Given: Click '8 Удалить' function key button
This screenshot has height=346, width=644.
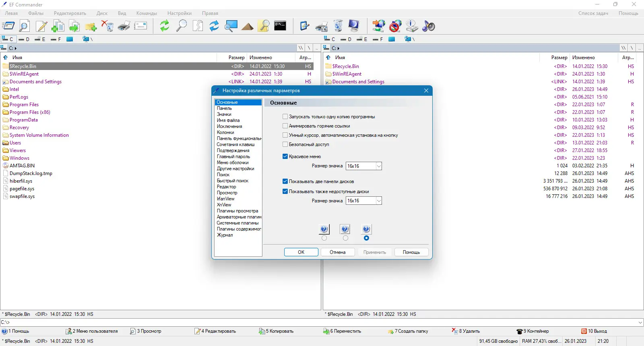Looking at the screenshot, I should 466,331.
